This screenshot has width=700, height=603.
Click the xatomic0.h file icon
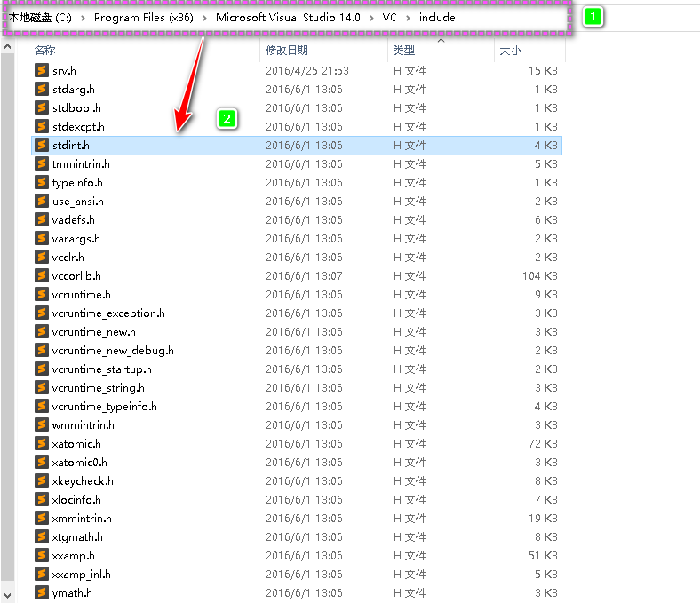(42, 463)
